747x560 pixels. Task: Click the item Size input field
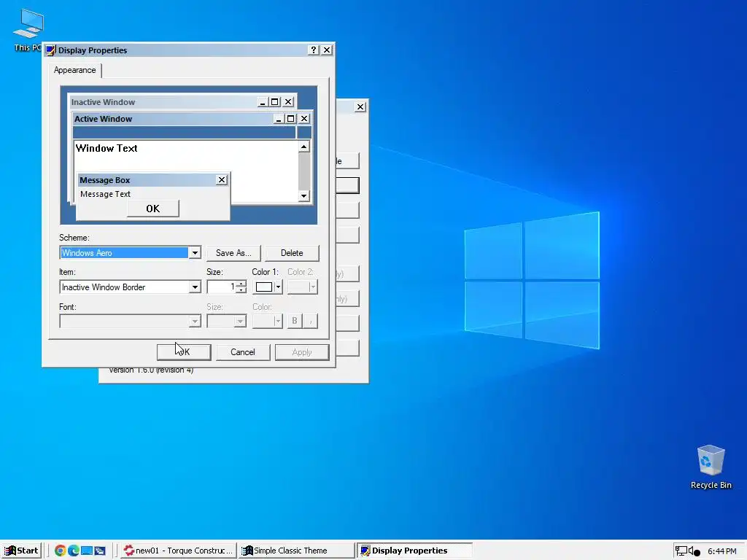tap(221, 287)
